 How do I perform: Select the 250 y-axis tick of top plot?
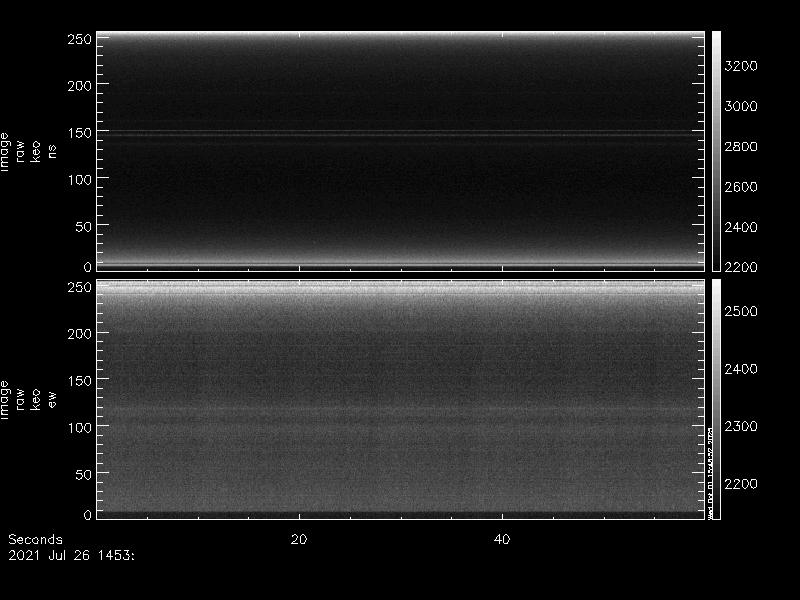click(79, 39)
